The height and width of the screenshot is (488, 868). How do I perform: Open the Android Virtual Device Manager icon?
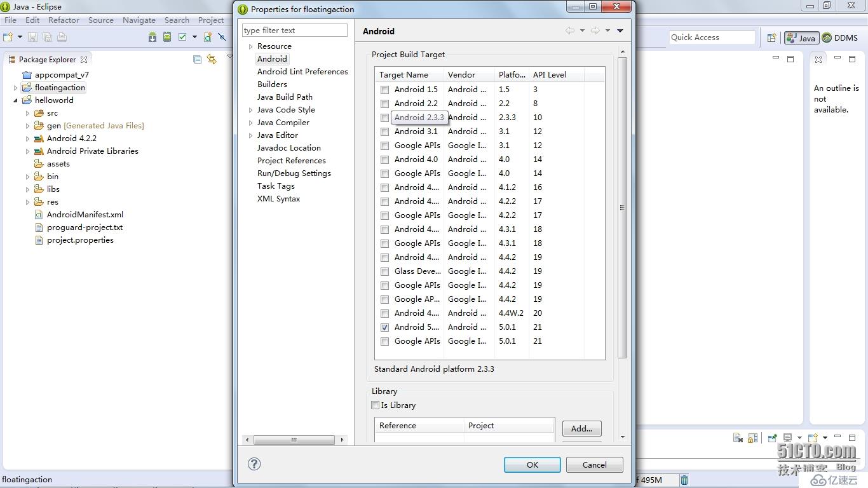tap(167, 37)
